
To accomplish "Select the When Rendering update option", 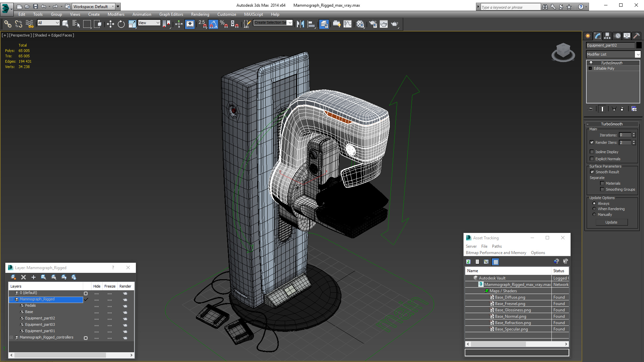I will point(594,209).
